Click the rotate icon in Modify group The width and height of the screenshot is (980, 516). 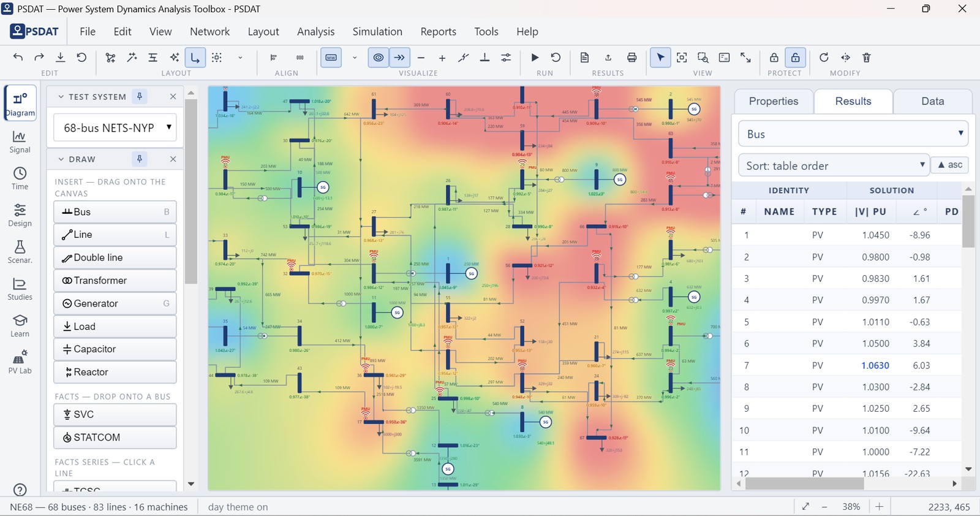(824, 58)
